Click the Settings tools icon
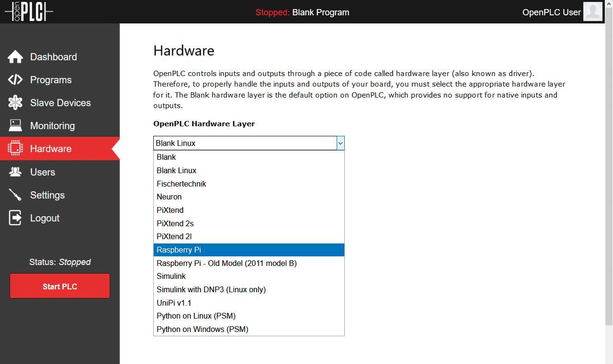This screenshot has height=364, width=613. click(x=15, y=195)
